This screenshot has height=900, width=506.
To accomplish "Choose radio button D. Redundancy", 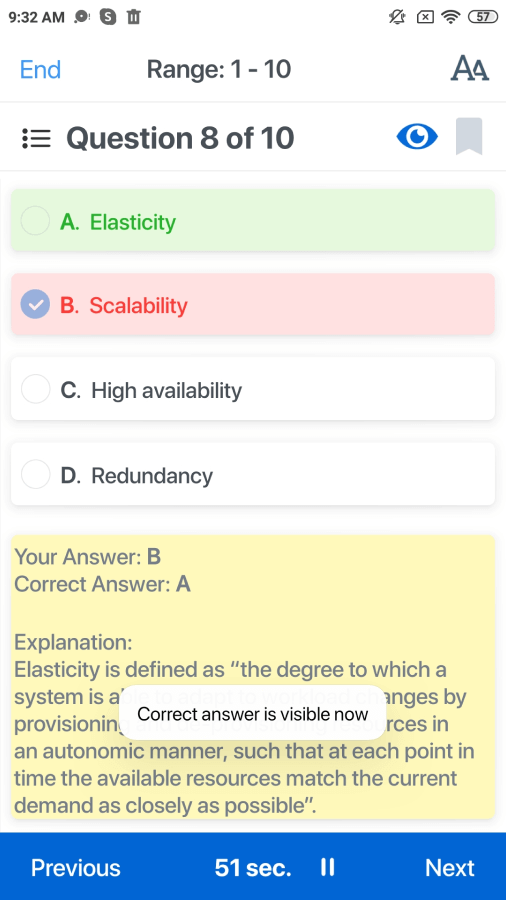I will pyautogui.click(x=35, y=474).
